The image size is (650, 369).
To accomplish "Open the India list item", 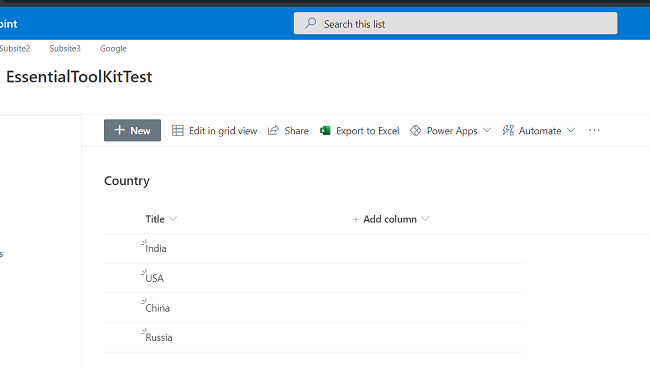I will 156,249.
